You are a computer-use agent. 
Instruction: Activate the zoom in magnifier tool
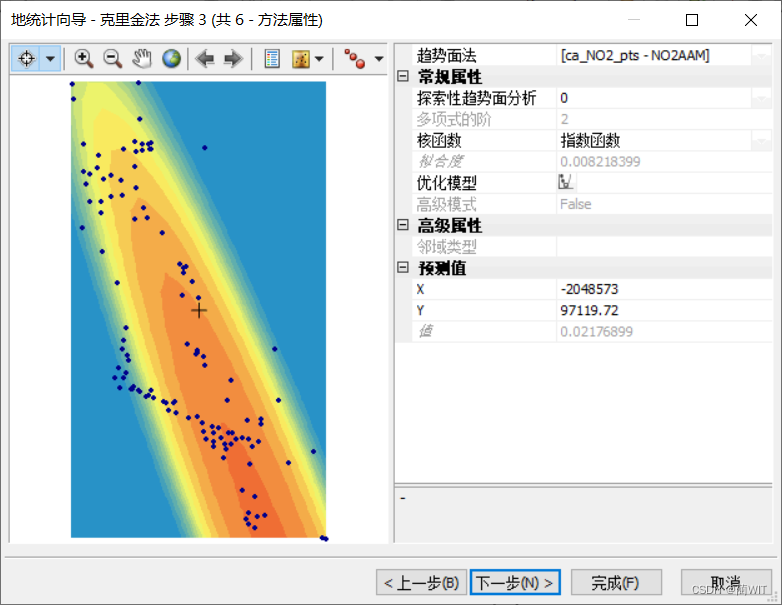point(83,59)
